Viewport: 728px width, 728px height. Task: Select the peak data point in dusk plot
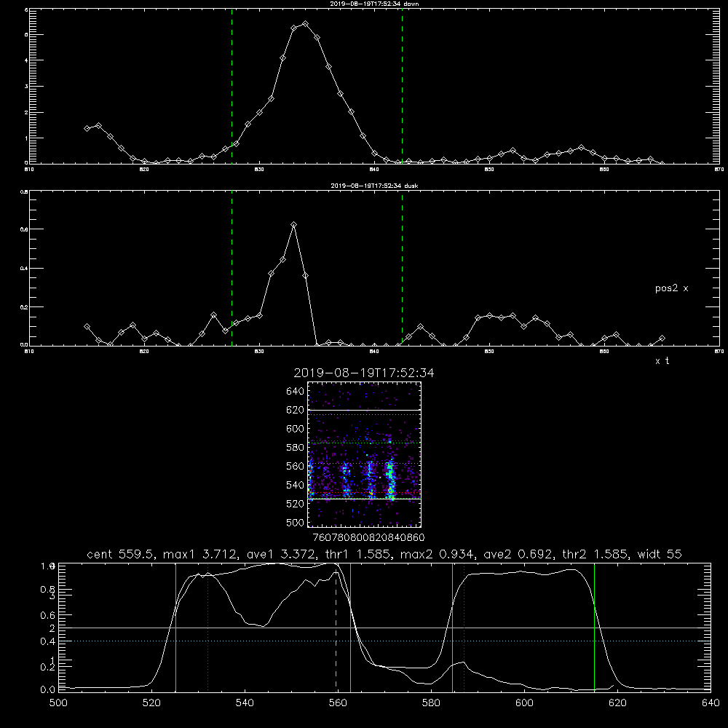coord(293,225)
